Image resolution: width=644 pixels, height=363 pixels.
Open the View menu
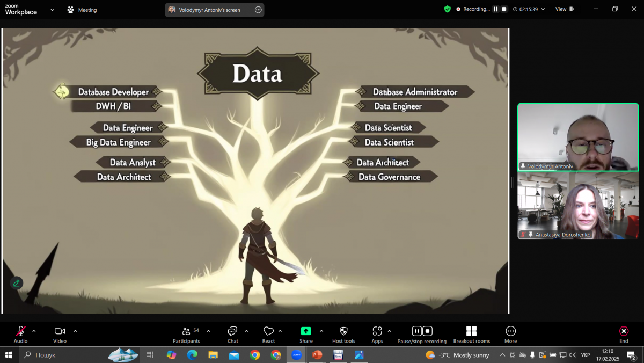[564, 9]
